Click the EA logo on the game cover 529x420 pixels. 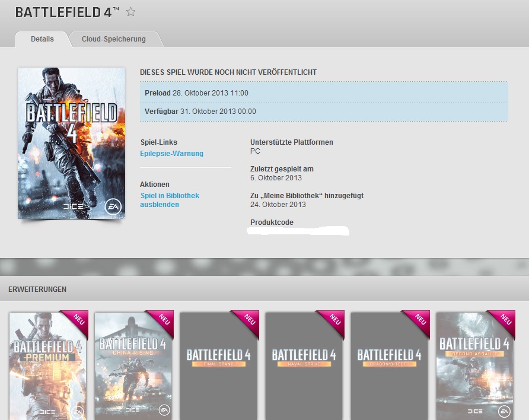(x=113, y=206)
